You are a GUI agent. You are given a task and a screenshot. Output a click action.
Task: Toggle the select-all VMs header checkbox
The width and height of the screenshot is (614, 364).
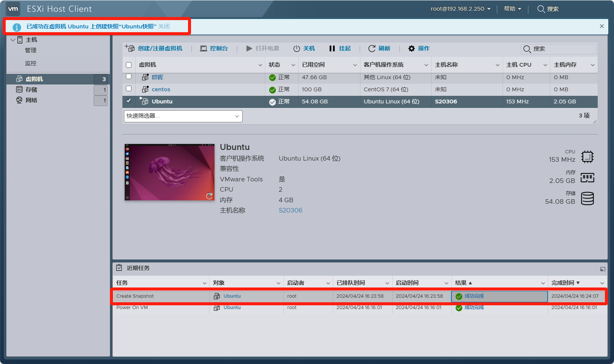click(129, 65)
